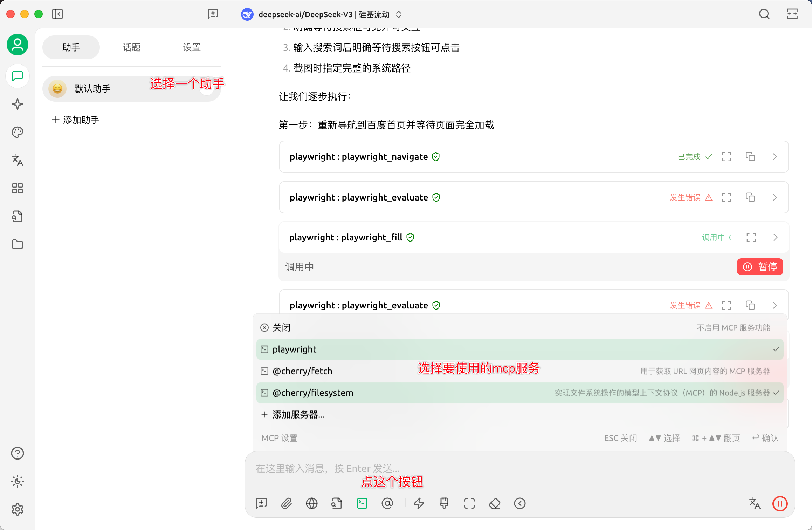Toggle the playwright MCP server
Image resolution: width=812 pixels, height=530 pixels.
[520, 349]
